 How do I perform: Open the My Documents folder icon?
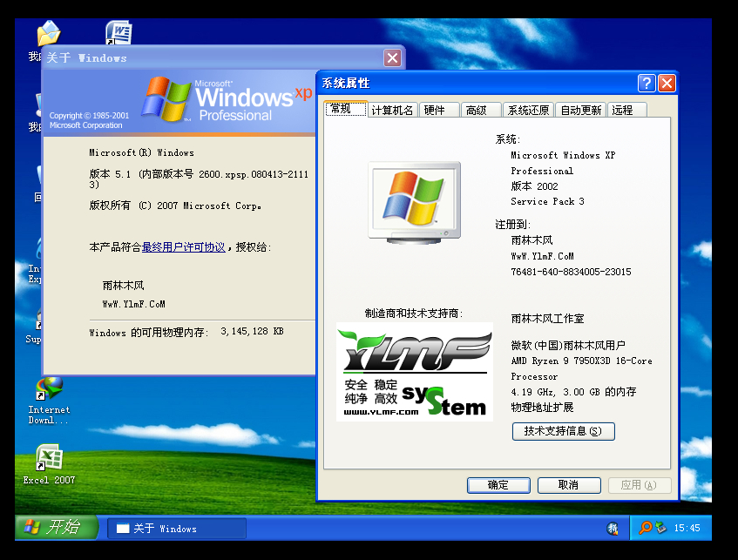click(x=47, y=35)
